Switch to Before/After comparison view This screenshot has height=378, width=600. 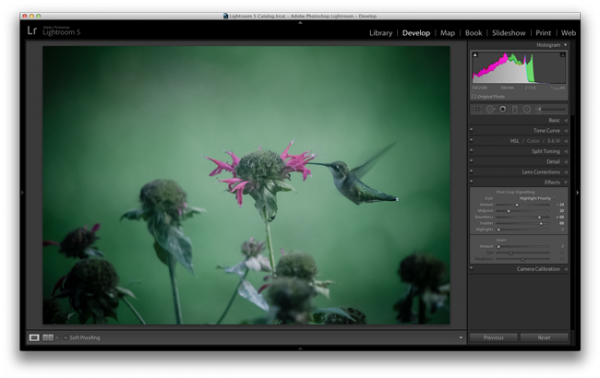pos(48,337)
